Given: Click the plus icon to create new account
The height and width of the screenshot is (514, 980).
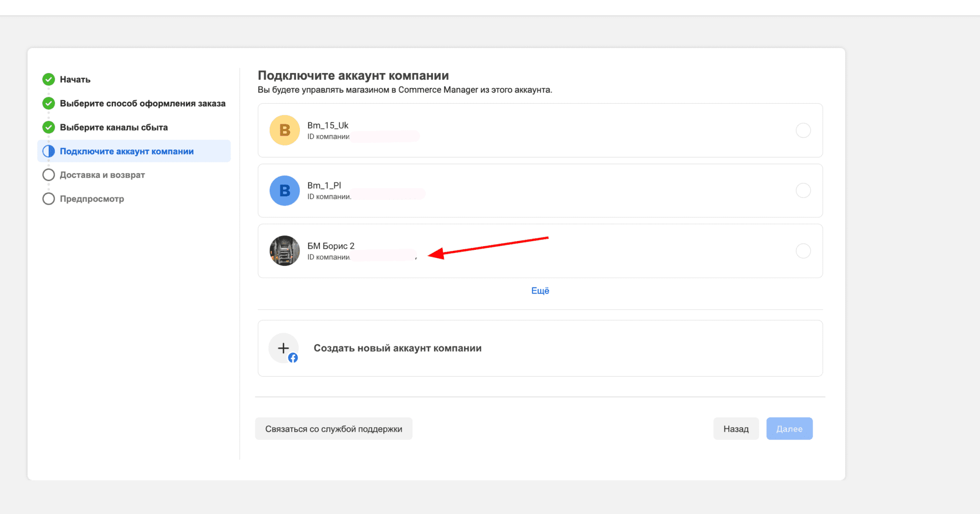Looking at the screenshot, I should (284, 348).
